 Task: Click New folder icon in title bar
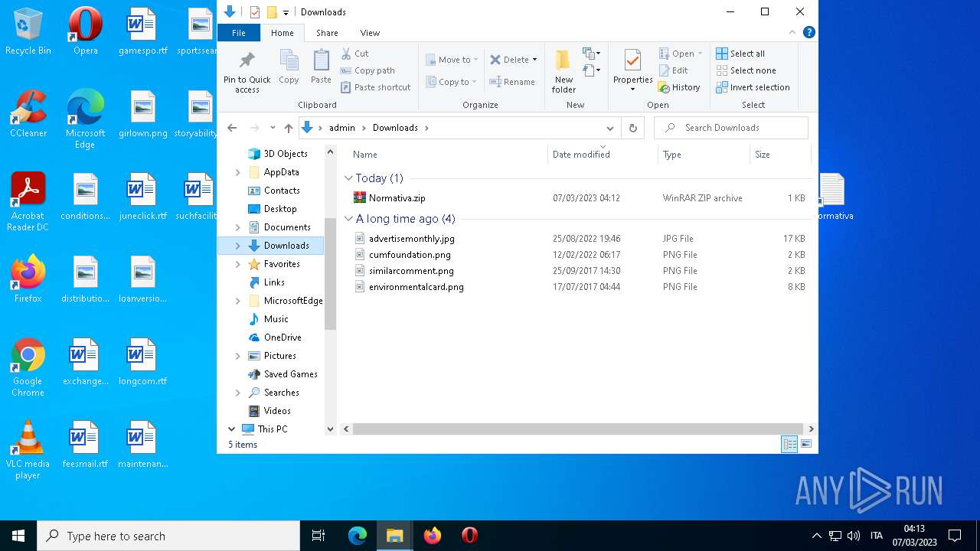[272, 11]
